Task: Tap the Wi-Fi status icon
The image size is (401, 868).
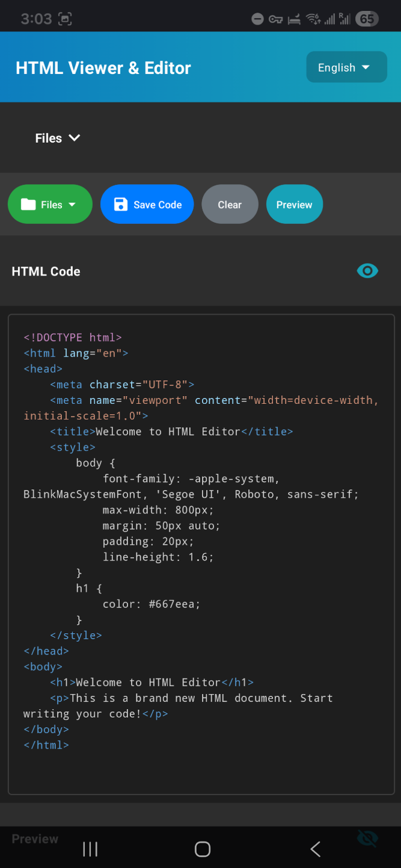Action: coord(313,19)
